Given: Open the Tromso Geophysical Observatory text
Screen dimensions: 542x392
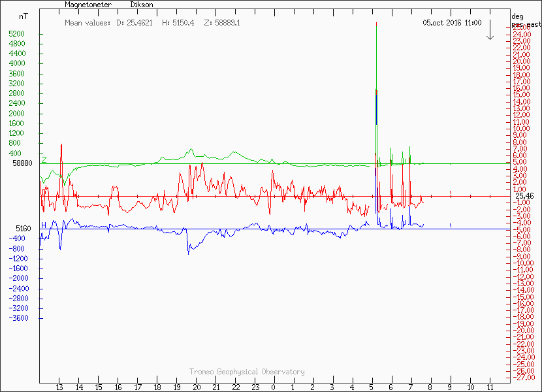Looking at the screenshot, I should (x=247, y=372).
